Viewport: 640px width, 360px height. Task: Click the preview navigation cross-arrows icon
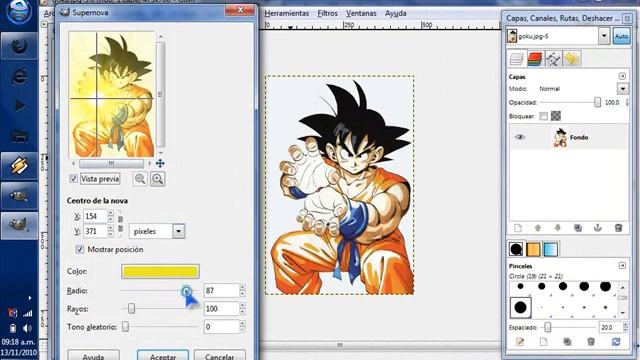point(160,163)
